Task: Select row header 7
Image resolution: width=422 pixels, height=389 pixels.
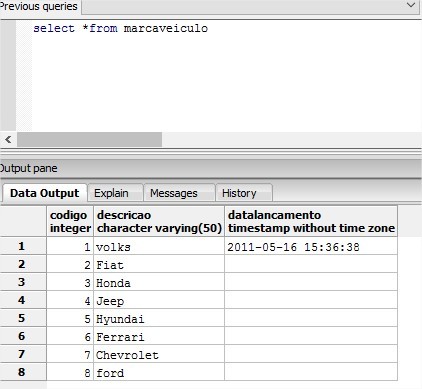Action: [x=23, y=354]
